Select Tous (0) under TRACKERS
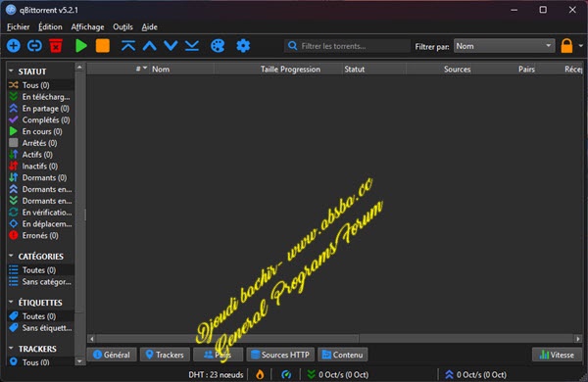Screen dimensions: 588x382 point(40,362)
